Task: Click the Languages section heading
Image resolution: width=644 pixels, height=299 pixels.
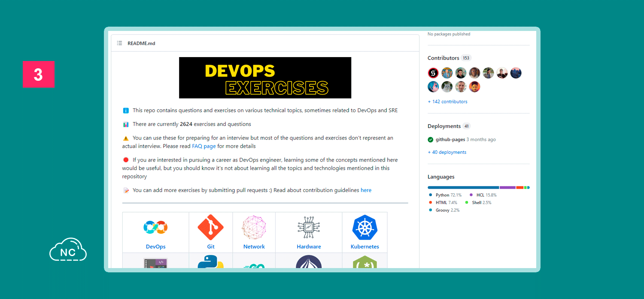Action: [441, 177]
